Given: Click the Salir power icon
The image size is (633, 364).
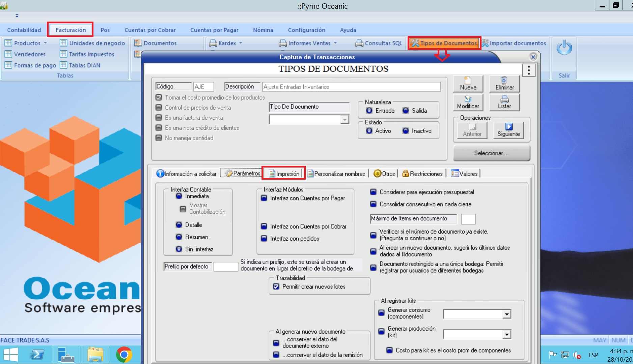Looking at the screenshot, I should (x=564, y=48).
